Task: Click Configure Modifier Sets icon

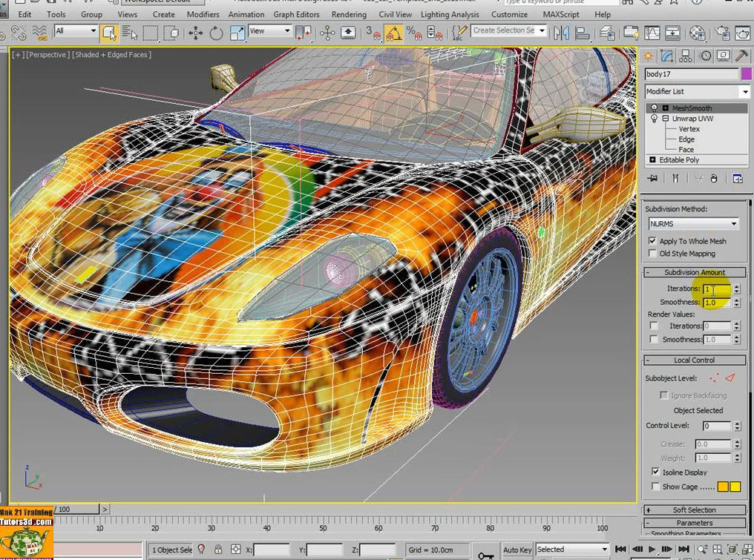Action: (738, 178)
